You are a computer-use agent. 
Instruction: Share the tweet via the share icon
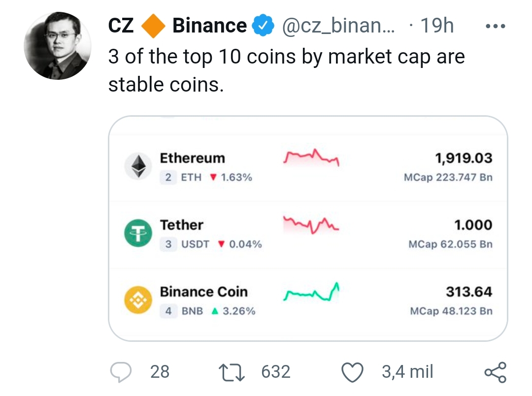coord(496,372)
